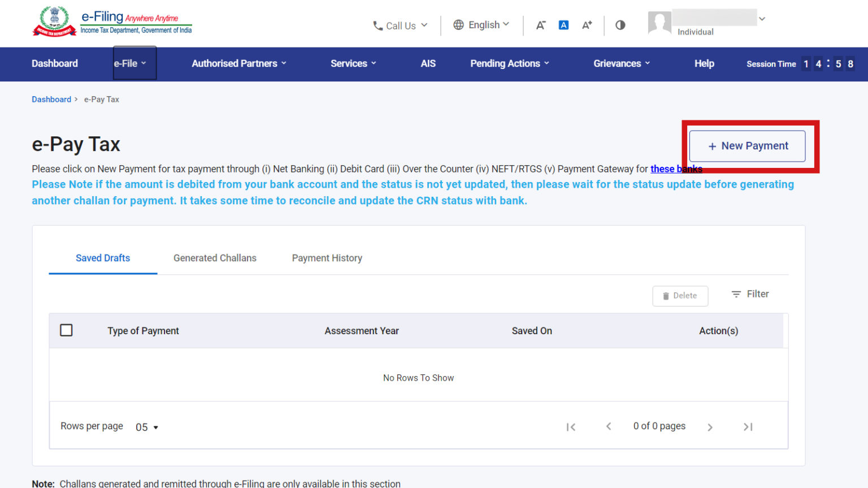Select the phone icon next to Call Us
The width and height of the screenshot is (868, 488).
point(377,25)
